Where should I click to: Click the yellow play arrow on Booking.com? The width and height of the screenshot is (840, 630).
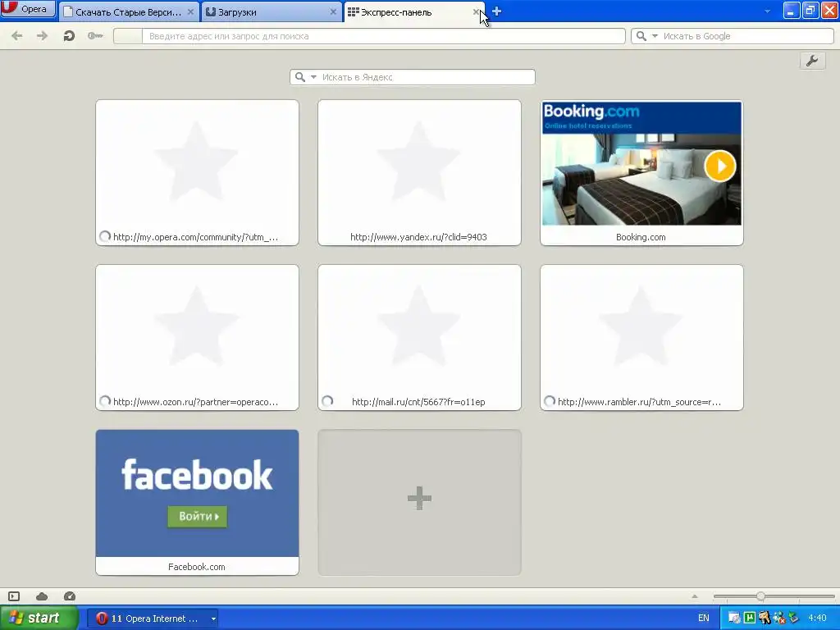coord(720,166)
